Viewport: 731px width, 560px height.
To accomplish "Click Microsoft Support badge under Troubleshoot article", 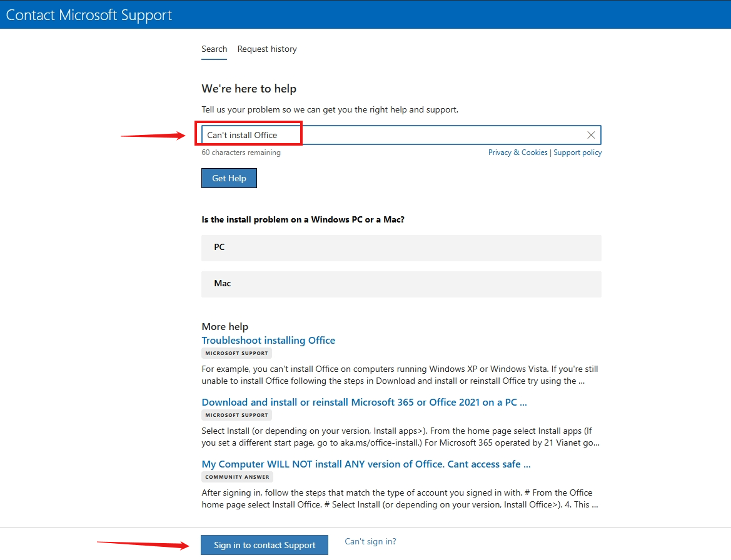I will point(236,353).
